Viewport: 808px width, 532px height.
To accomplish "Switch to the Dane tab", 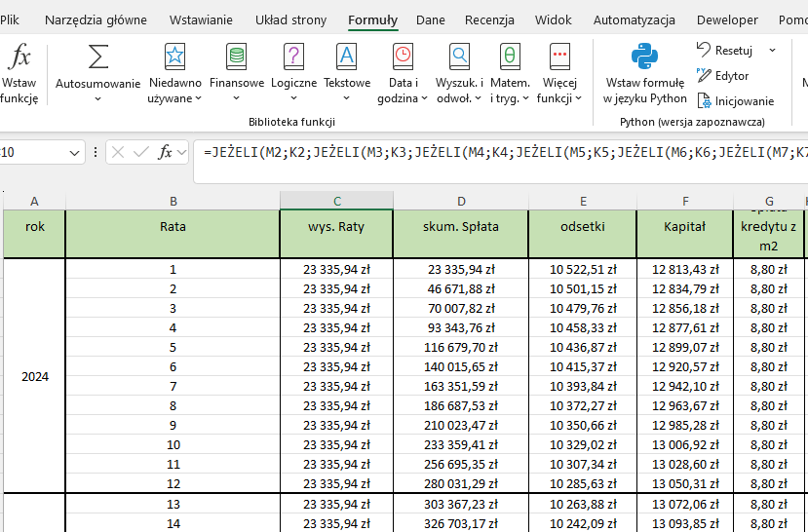I will pyautogui.click(x=430, y=20).
